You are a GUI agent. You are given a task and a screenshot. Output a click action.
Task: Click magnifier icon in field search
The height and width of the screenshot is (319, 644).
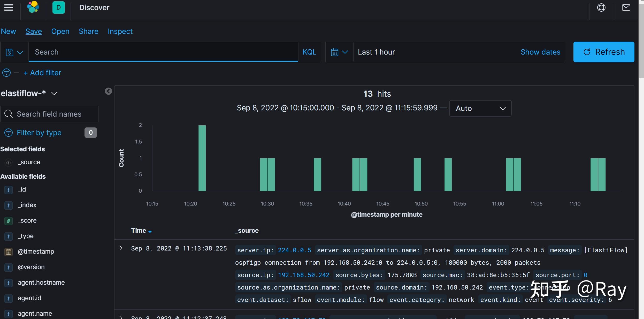(x=9, y=114)
